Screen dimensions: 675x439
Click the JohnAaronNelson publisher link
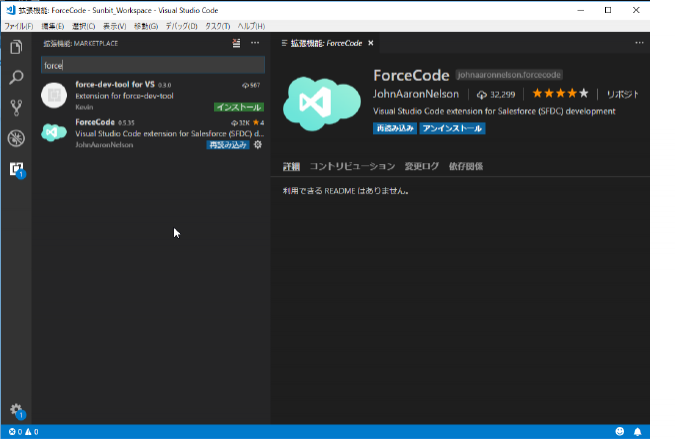(416, 94)
